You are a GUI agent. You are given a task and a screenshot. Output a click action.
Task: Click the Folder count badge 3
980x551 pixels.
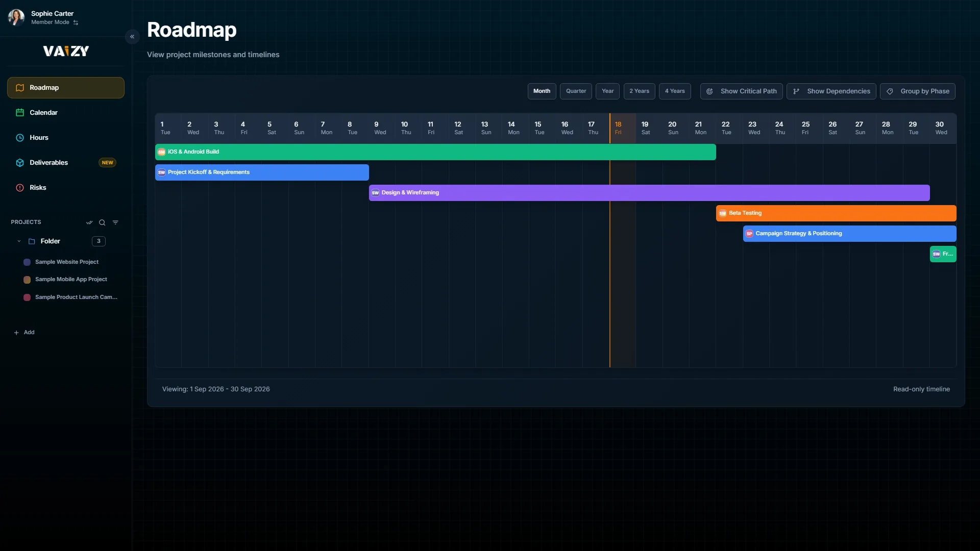(x=99, y=241)
